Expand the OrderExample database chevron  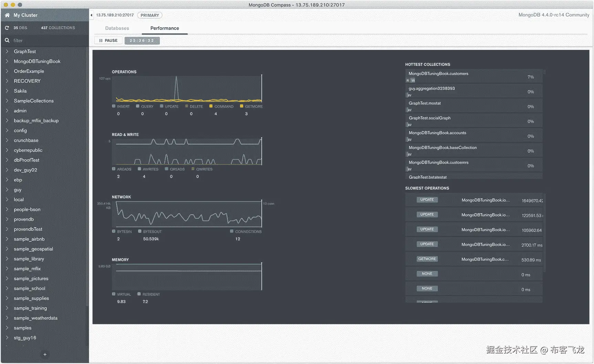pos(7,71)
